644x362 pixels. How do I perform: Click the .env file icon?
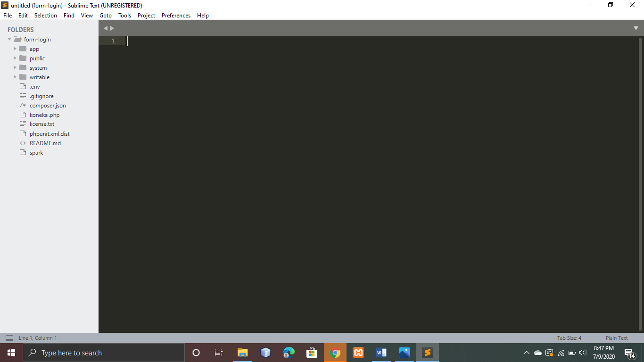23,86
